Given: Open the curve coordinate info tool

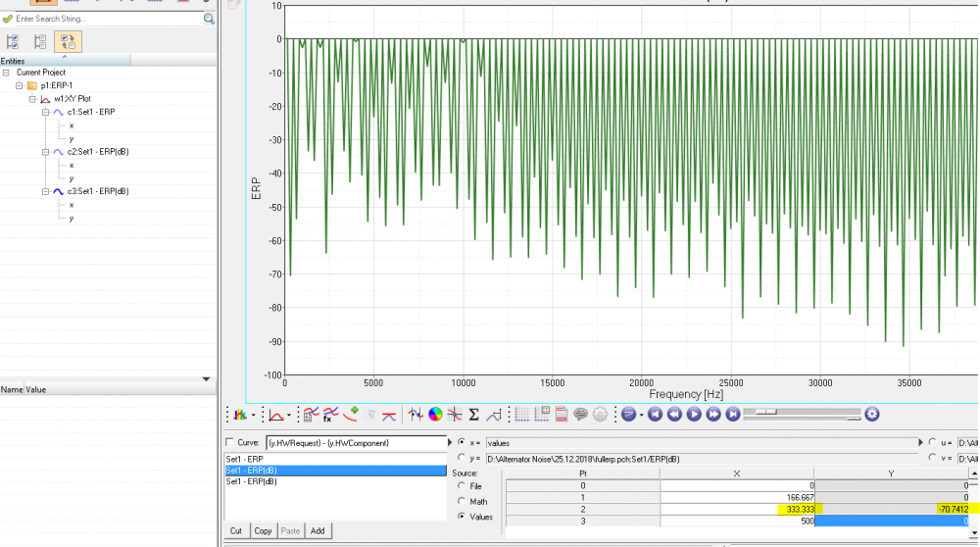Looking at the screenshot, I should pos(415,415).
